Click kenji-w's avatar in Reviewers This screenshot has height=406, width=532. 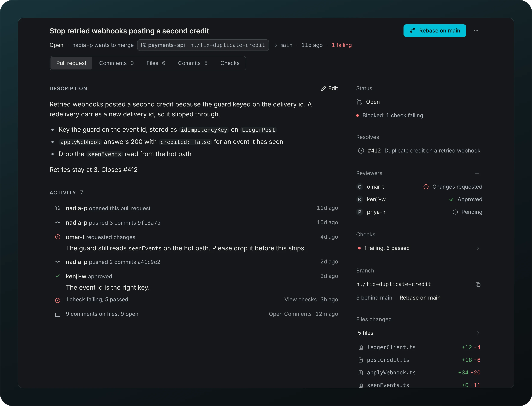pos(360,199)
